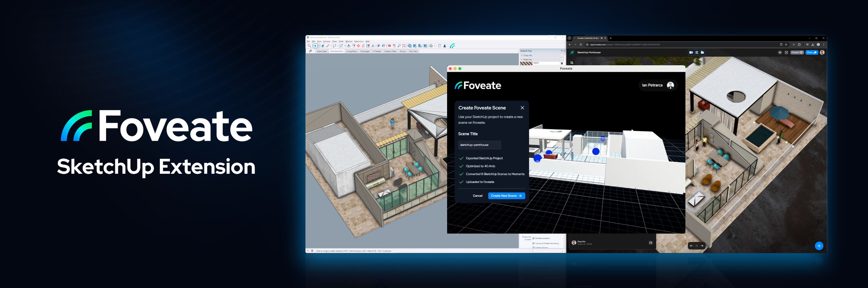Switch to Plan View scene tab

[x=413, y=51]
